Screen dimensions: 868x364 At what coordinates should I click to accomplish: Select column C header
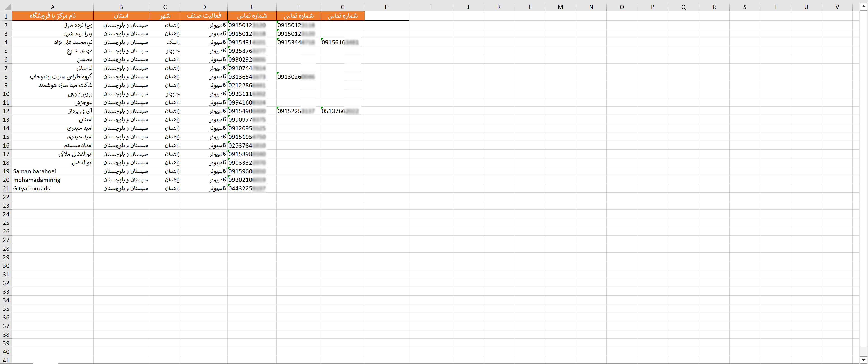click(165, 7)
